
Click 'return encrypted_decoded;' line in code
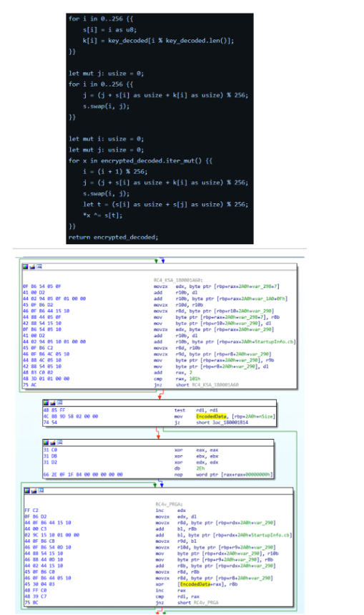[x=113, y=237]
